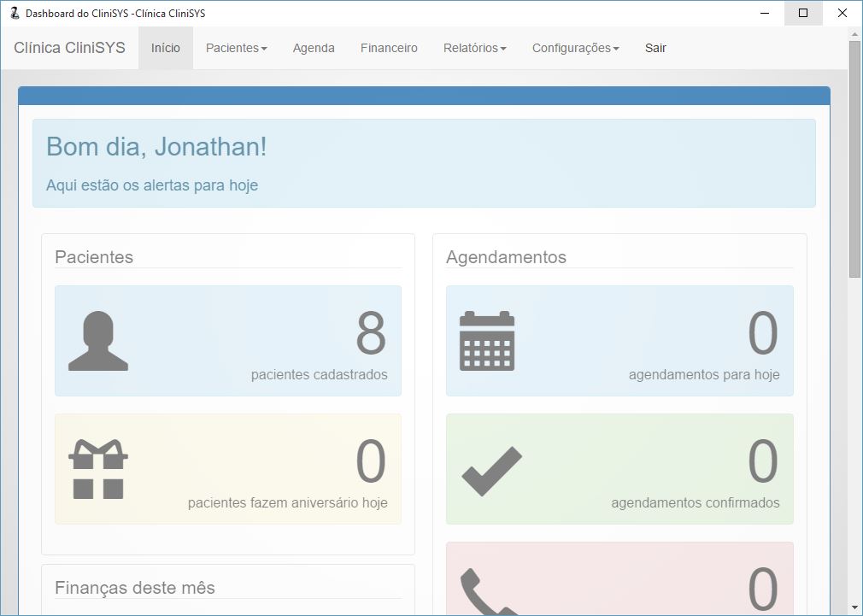Click the patient silhouette icon

pyautogui.click(x=98, y=341)
